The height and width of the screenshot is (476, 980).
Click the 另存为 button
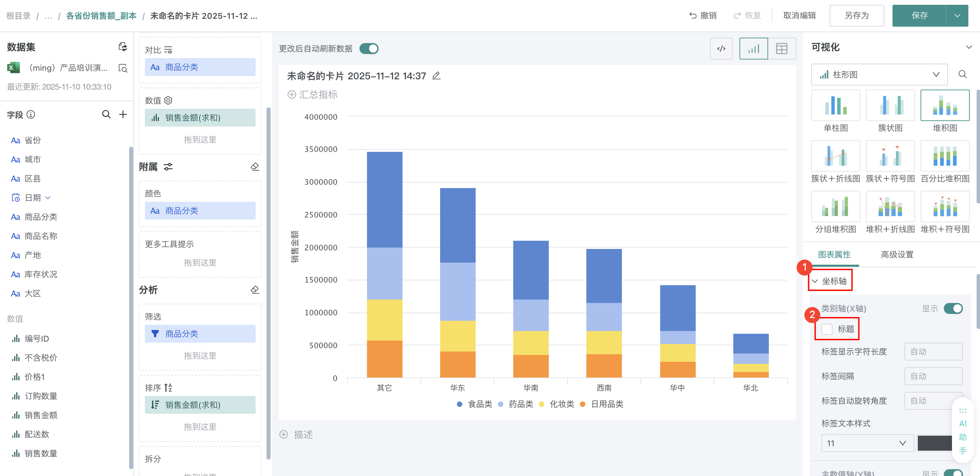(856, 16)
